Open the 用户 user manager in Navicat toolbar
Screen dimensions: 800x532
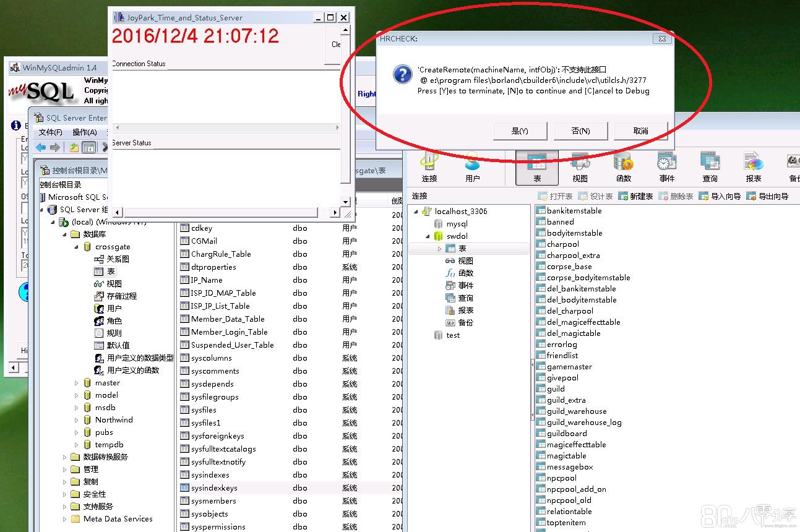point(473,168)
